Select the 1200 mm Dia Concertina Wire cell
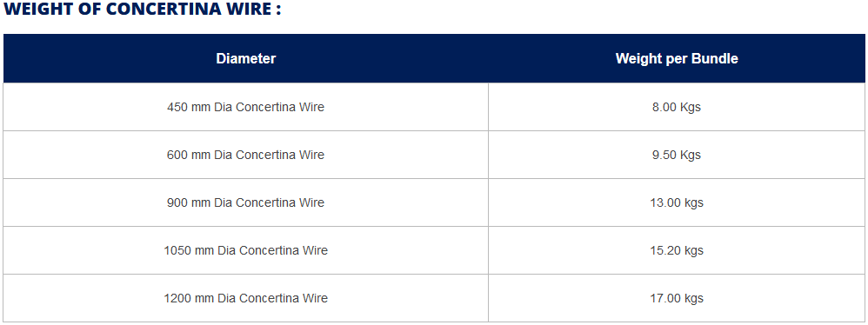Image resolution: width=868 pixels, height=325 pixels. pos(246,298)
